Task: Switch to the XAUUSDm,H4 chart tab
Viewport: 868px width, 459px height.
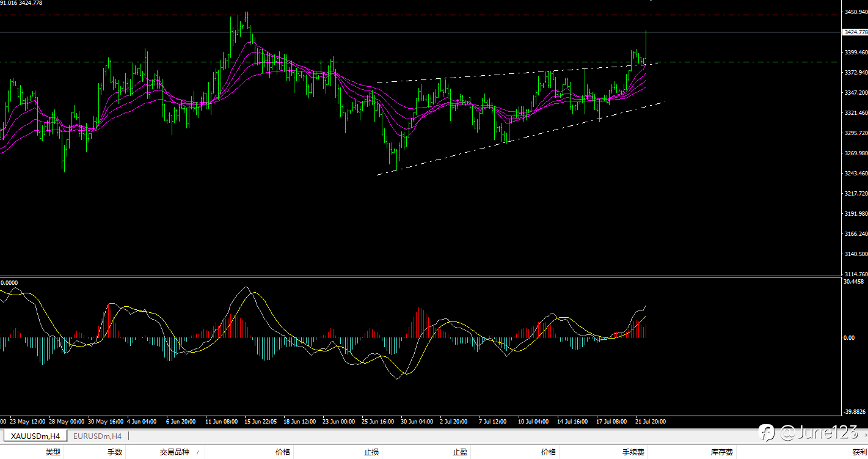Action: pyautogui.click(x=35, y=436)
